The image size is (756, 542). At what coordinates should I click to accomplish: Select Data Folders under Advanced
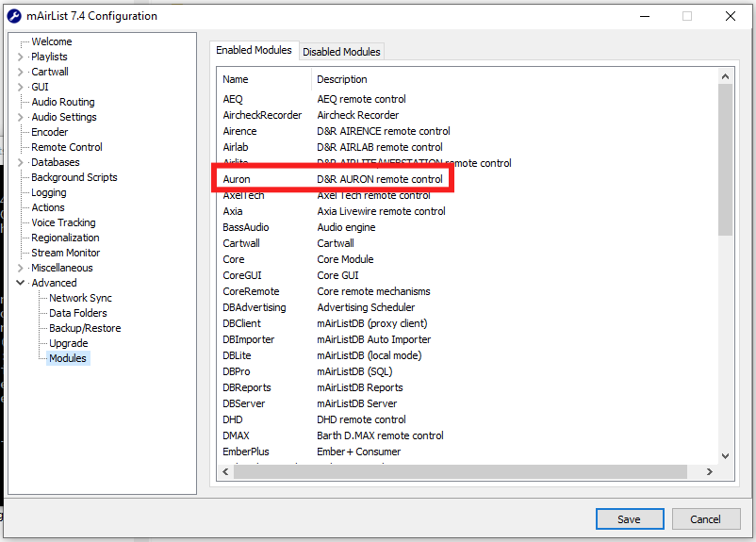[78, 313]
